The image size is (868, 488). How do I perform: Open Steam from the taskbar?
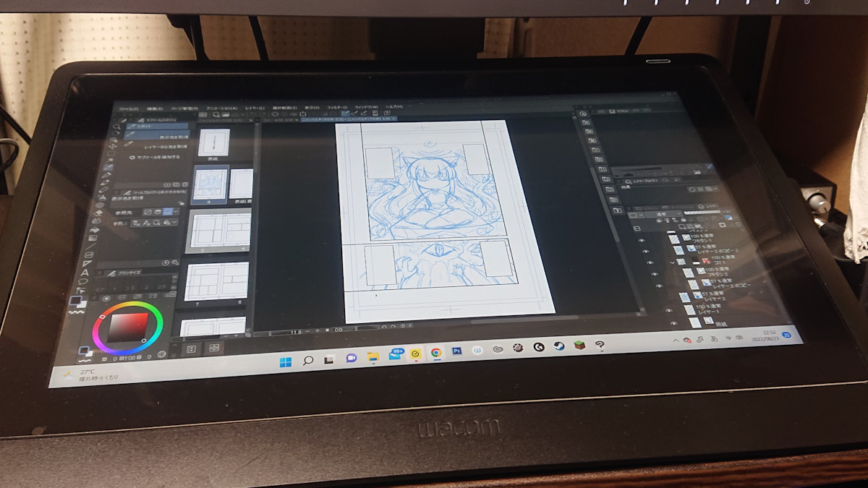(x=559, y=346)
